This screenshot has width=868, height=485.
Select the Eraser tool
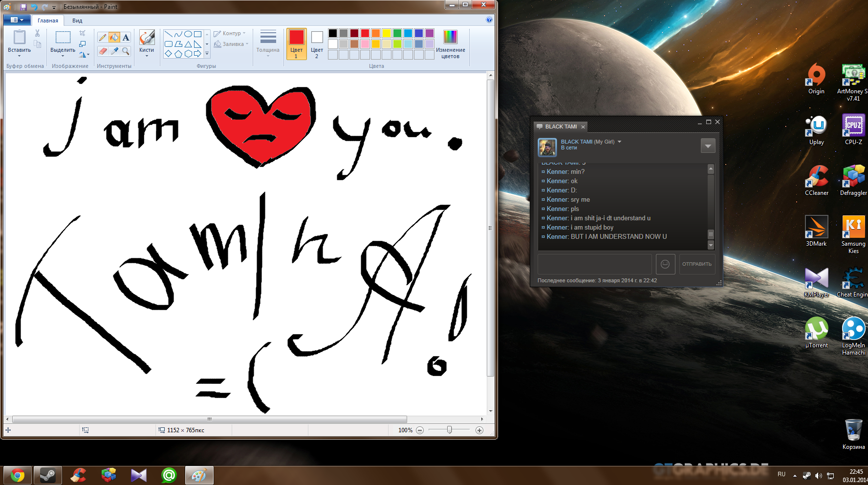[103, 51]
